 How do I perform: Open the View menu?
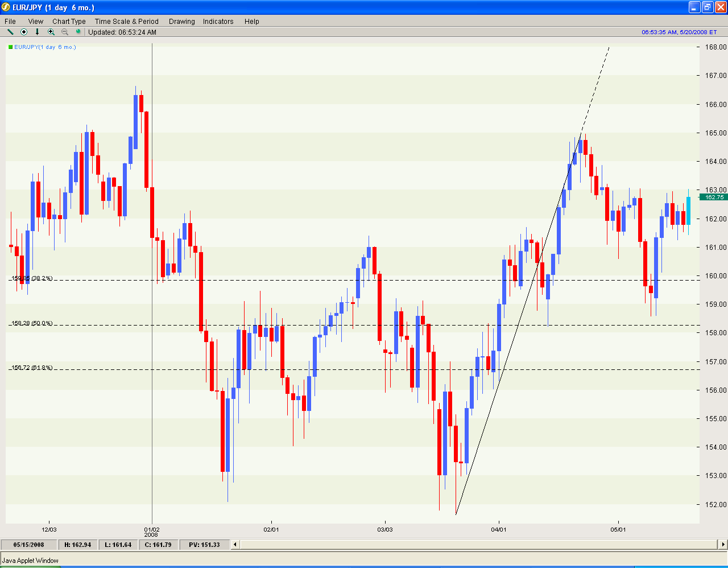pyautogui.click(x=35, y=22)
